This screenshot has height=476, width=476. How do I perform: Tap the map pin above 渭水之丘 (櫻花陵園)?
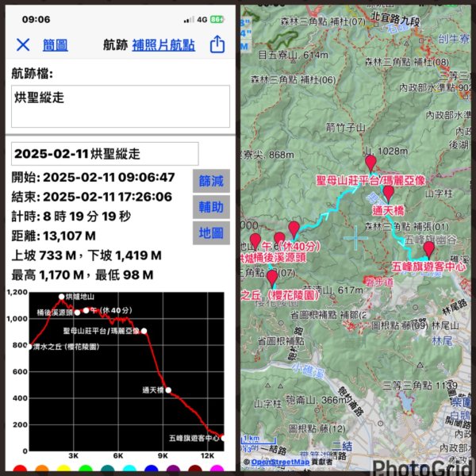[x=272, y=278]
